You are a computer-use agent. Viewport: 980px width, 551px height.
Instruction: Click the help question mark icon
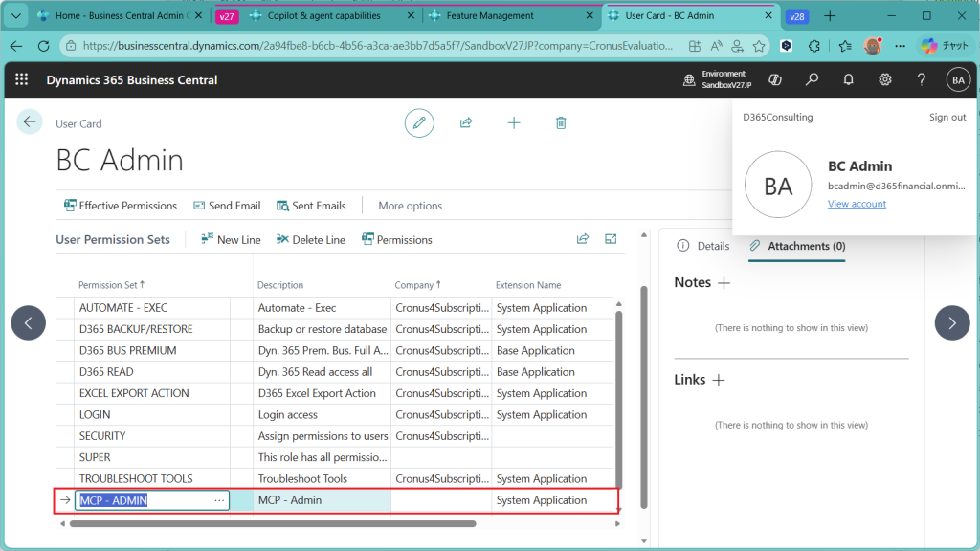click(x=921, y=80)
